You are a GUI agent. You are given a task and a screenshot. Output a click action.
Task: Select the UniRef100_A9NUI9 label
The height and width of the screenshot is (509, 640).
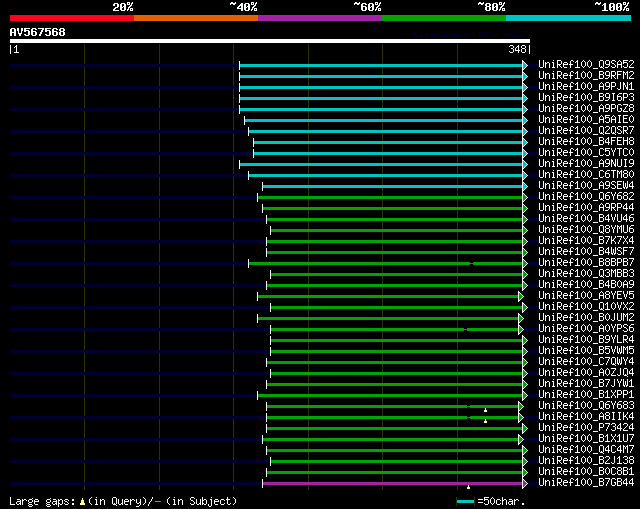click(586, 163)
